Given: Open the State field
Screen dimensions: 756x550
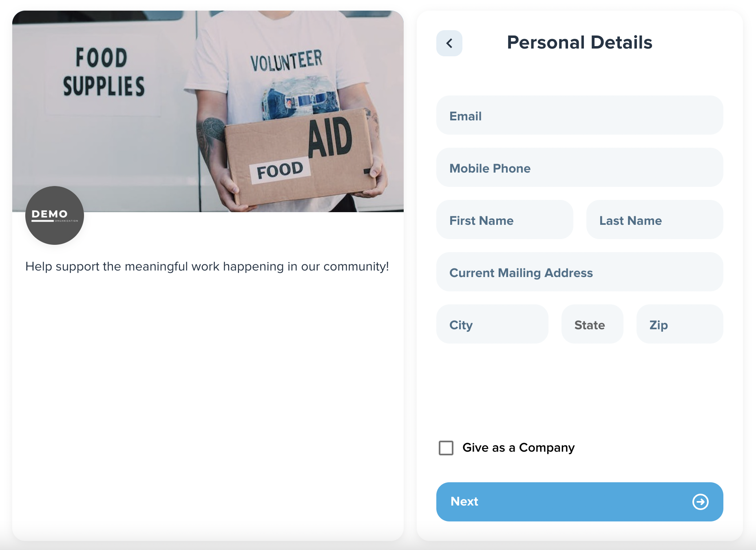Looking at the screenshot, I should click(592, 325).
